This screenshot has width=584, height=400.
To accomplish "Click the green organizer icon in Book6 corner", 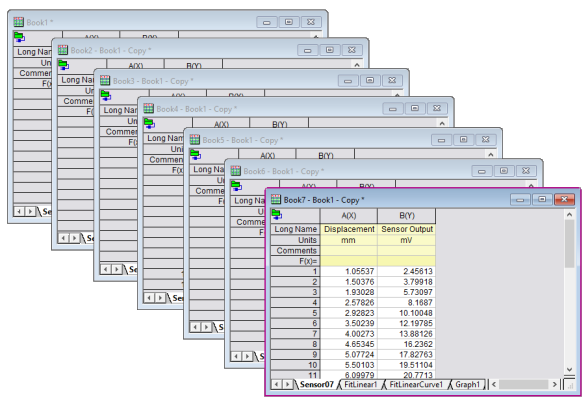I will pos(236,185).
